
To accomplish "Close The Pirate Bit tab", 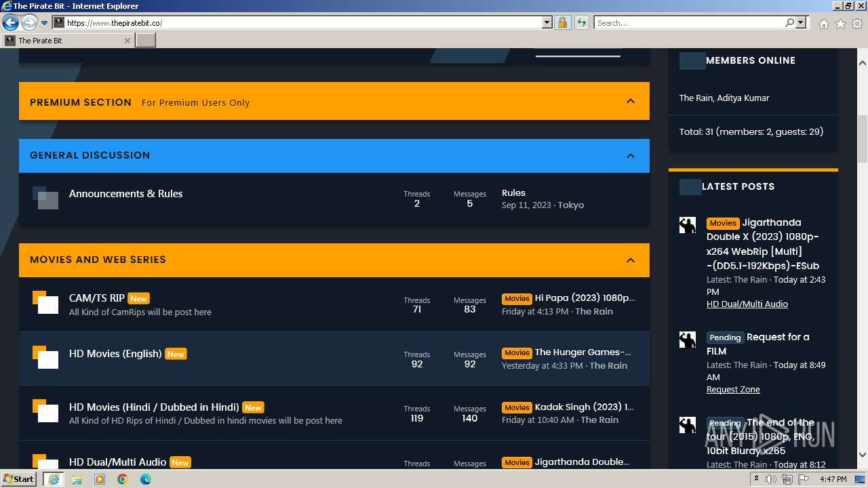I will (127, 41).
